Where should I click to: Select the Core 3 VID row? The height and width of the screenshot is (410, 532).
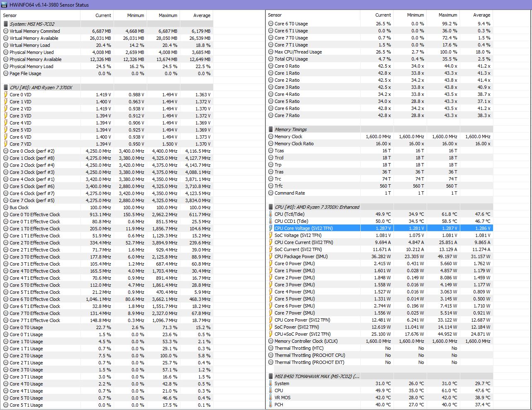[107, 116]
